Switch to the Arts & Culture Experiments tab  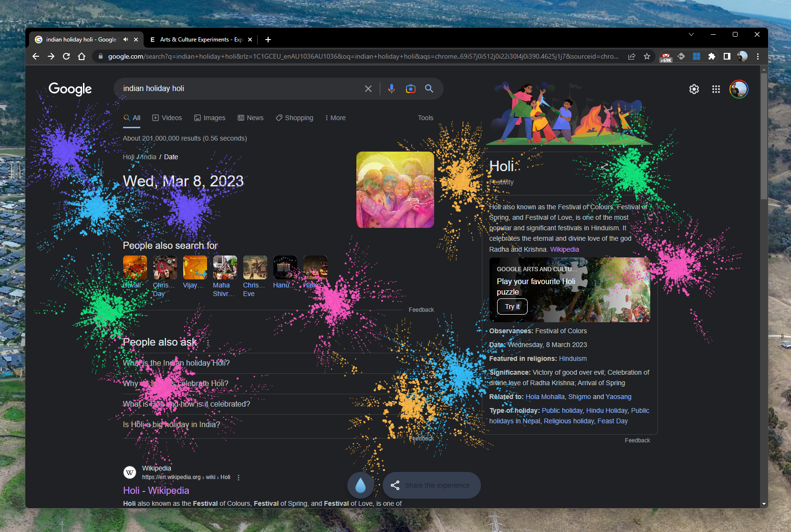[x=200, y=40]
